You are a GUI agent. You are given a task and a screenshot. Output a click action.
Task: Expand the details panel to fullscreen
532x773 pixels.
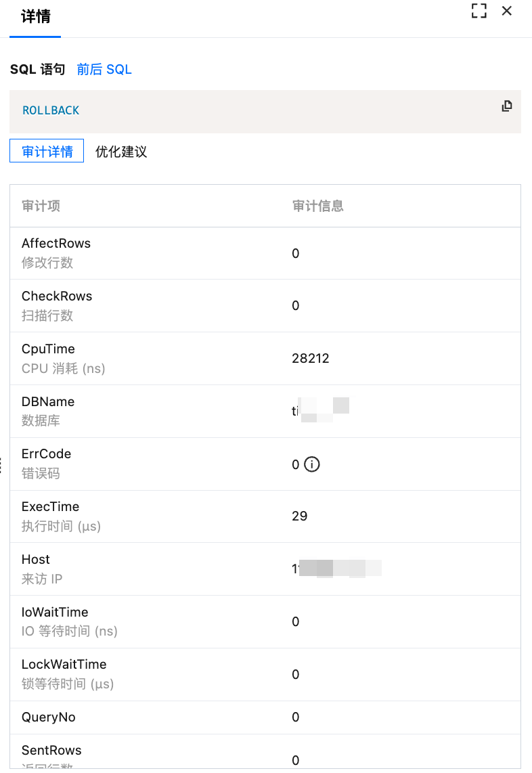(479, 11)
